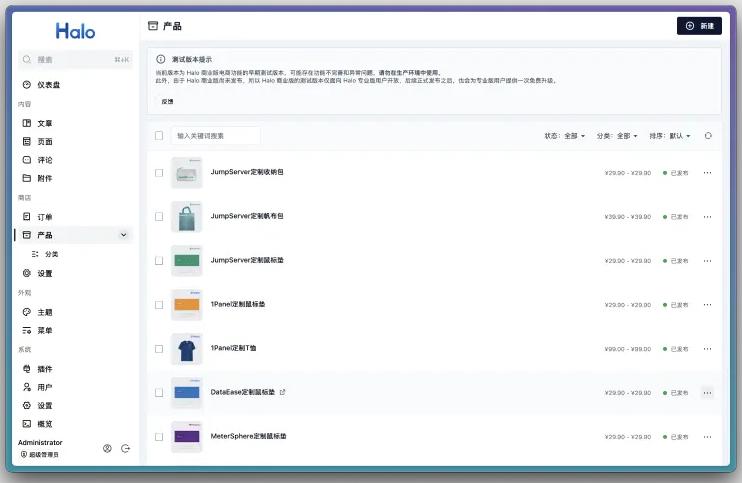Open the 分类 category filter dropdown

pyautogui.click(x=617, y=136)
